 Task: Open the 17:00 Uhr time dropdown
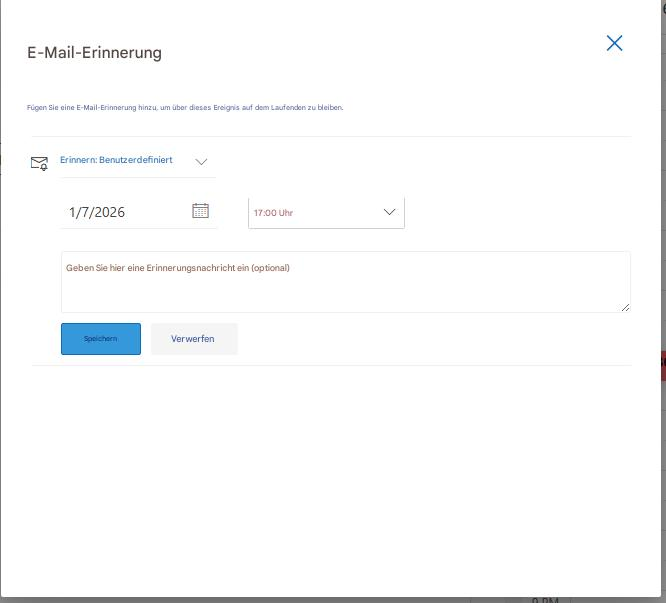coord(326,212)
